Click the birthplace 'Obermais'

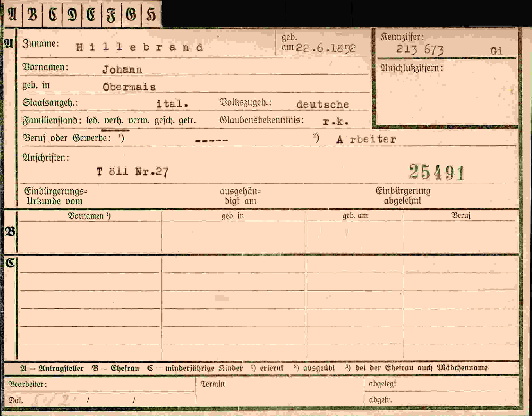(x=129, y=87)
